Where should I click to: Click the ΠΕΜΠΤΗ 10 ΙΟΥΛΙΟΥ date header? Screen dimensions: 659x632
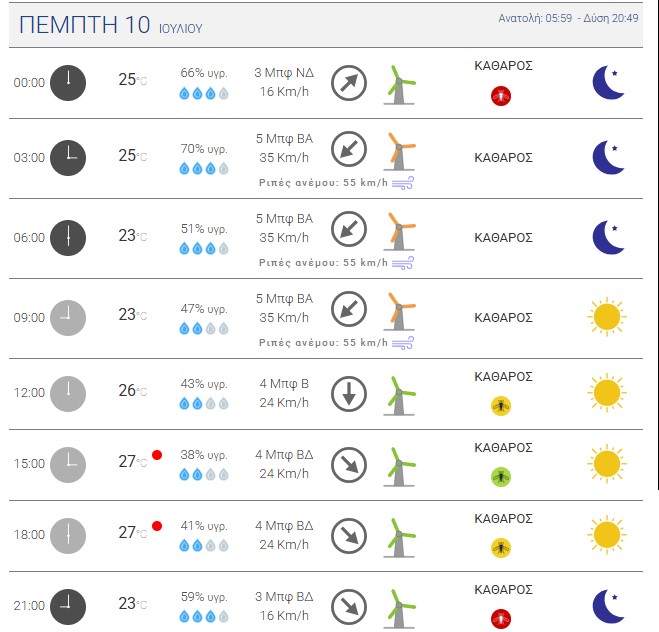[x=111, y=26]
